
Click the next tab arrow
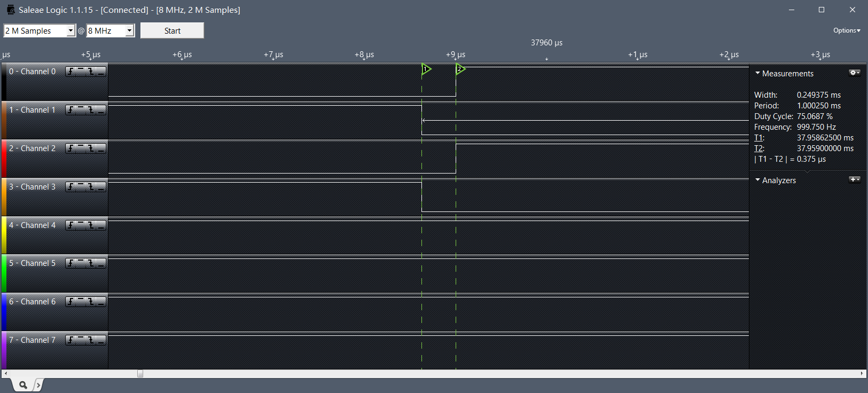(38, 384)
